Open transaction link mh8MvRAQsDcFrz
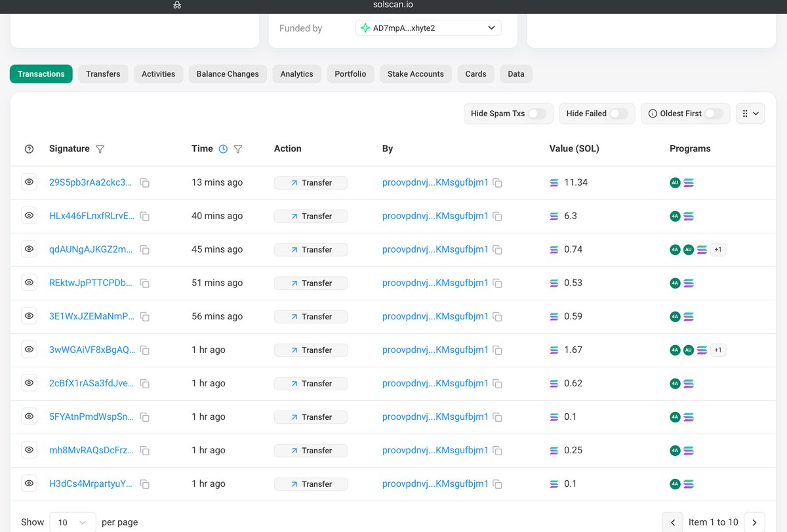 [91, 450]
